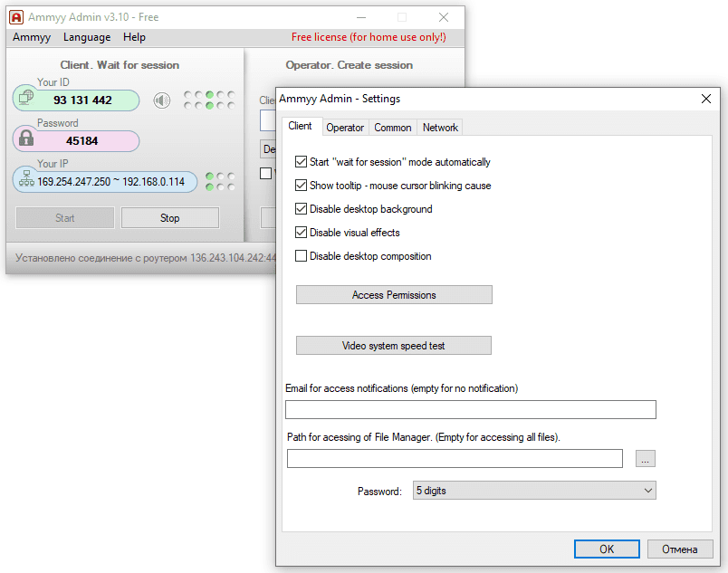Image resolution: width=728 pixels, height=573 pixels.
Task: Click the Access Permissions button
Action: pos(394,294)
